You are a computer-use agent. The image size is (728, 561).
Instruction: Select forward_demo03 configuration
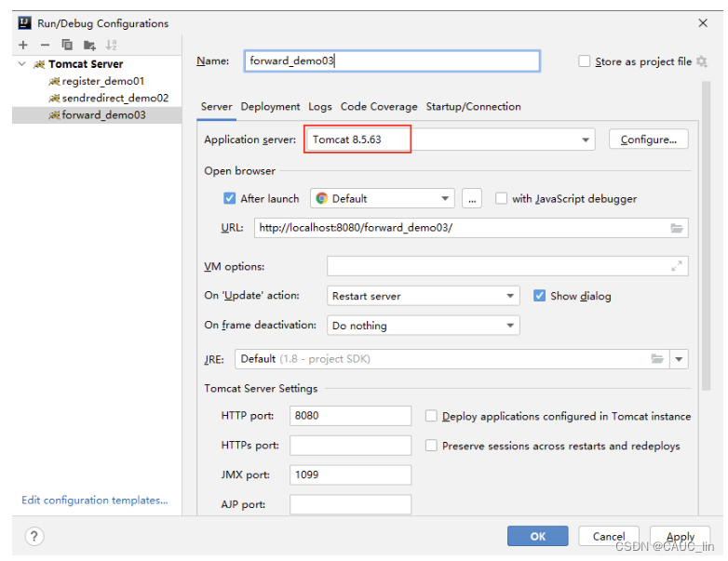(97, 115)
